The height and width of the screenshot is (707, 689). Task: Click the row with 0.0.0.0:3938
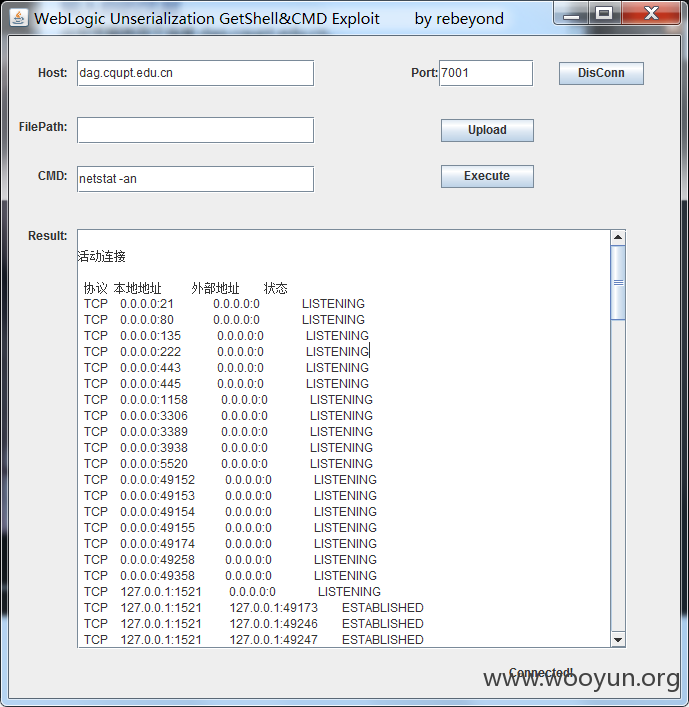click(x=228, y=448)
